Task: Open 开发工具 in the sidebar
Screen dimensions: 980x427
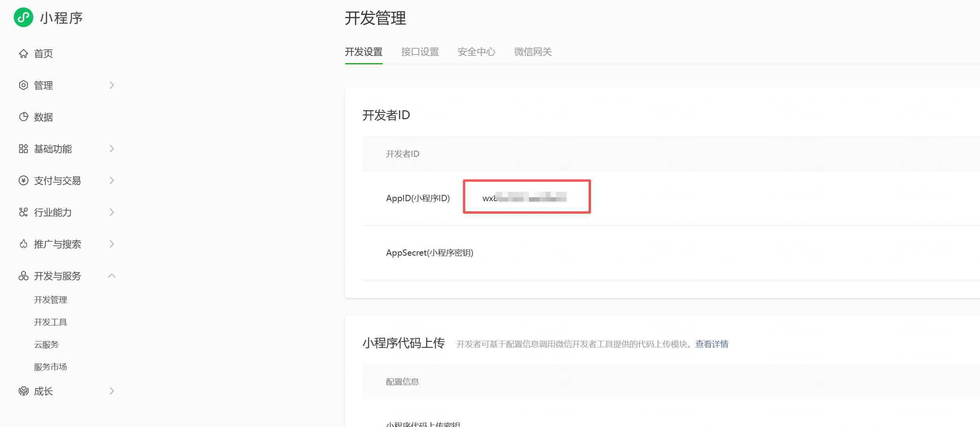Action: click(x=51, y=322)
